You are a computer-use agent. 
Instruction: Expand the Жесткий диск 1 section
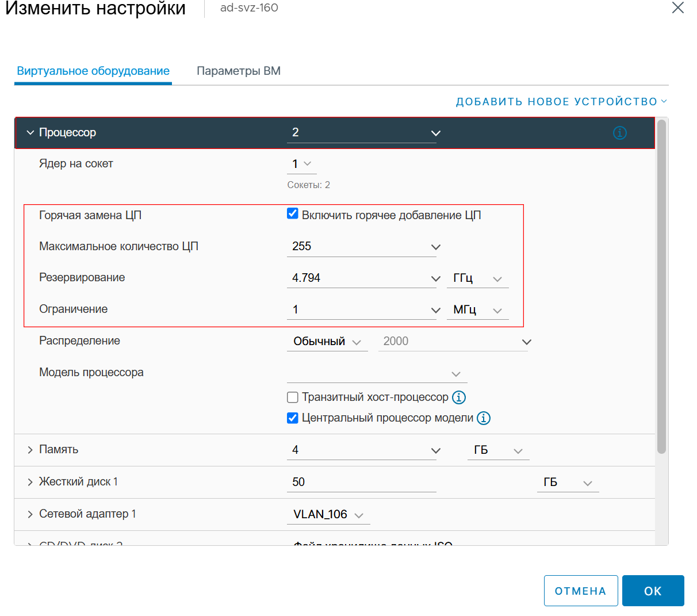coord(30,482)
